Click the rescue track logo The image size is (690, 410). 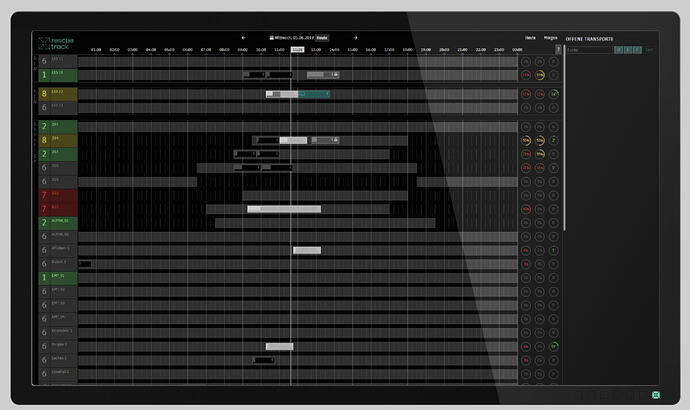56,43
